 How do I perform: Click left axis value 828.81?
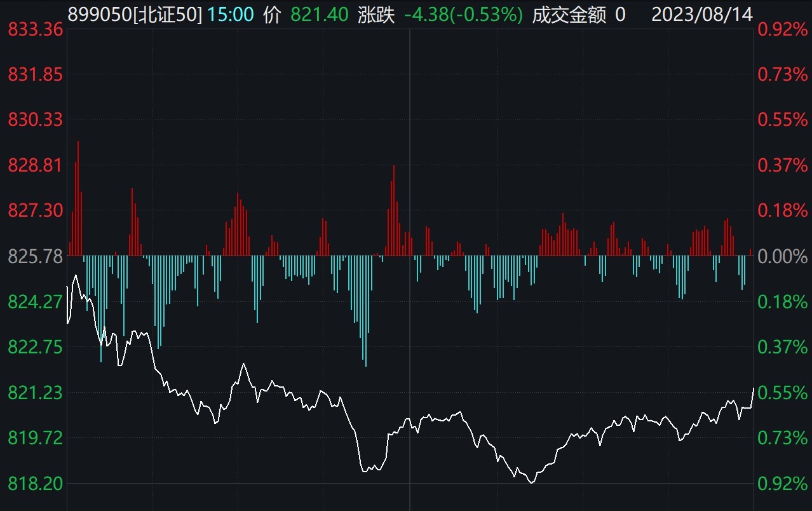pos(35,165)
